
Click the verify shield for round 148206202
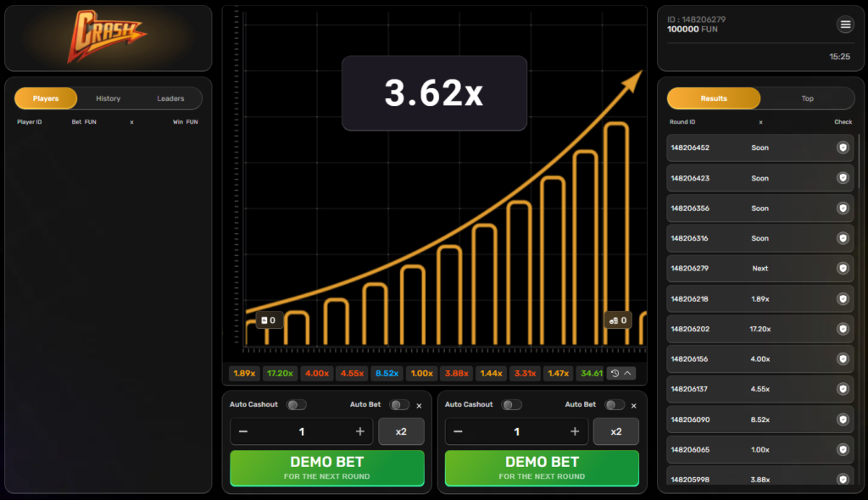pyautogui.click(x=843, y=329)
